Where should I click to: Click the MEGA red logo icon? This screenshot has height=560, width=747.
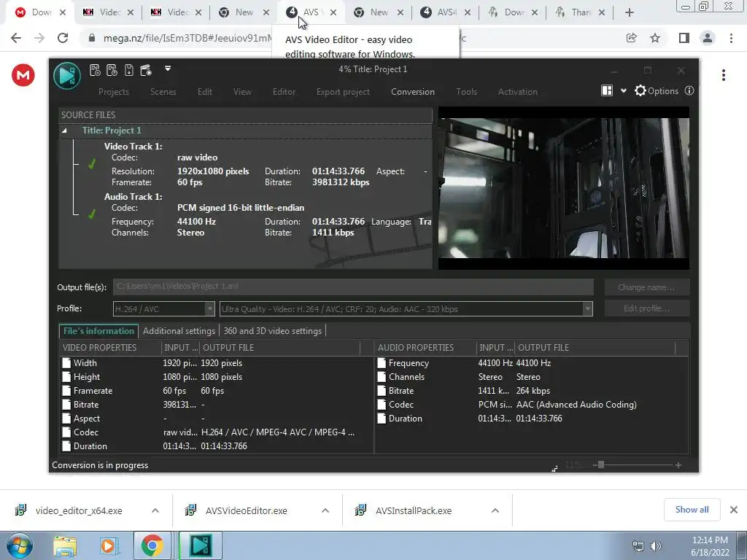pyautogui.click(x=23, y=75)
